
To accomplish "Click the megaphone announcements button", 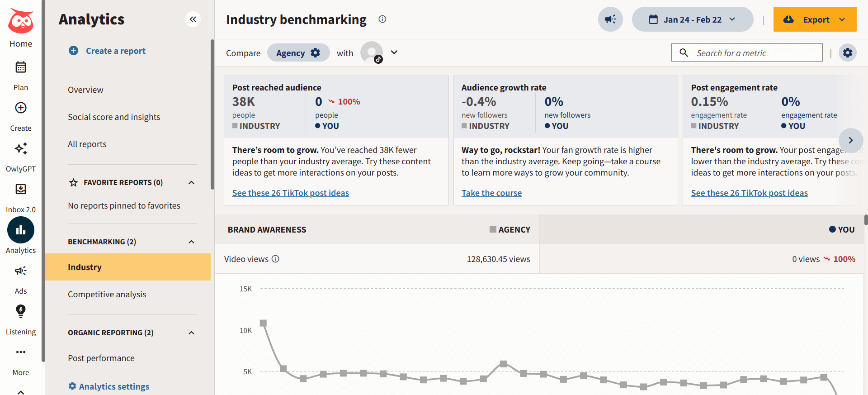I will click(x=610, y=19).
